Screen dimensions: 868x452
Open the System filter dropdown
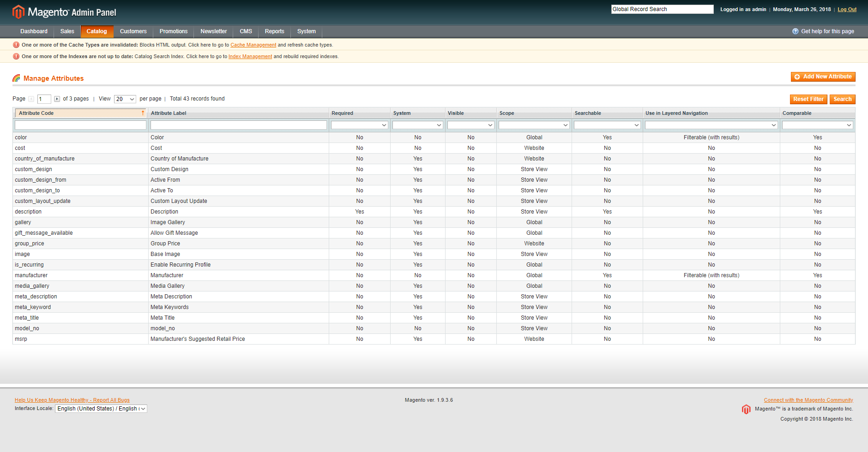tap(417, 125)
